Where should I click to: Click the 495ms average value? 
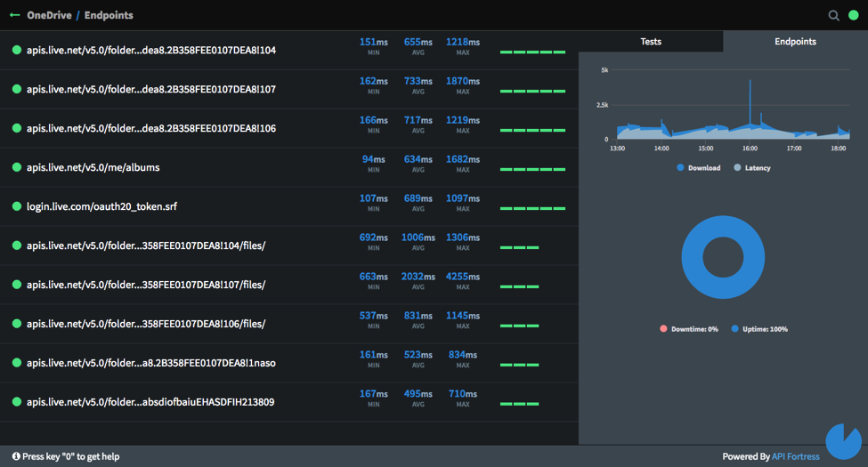(x=418, y=393)
